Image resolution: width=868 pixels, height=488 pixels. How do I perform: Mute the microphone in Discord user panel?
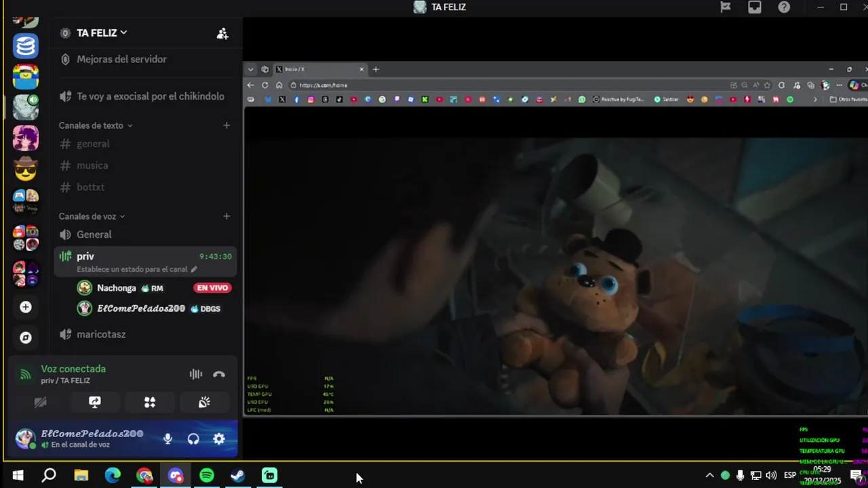[167, 439]
